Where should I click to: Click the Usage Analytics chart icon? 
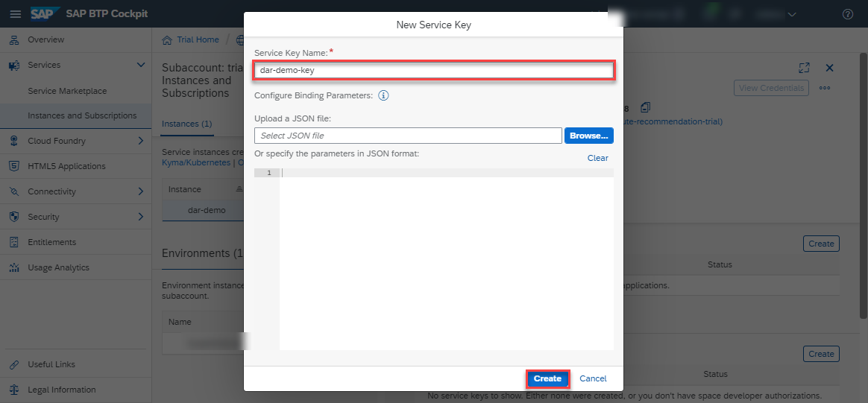15,267
